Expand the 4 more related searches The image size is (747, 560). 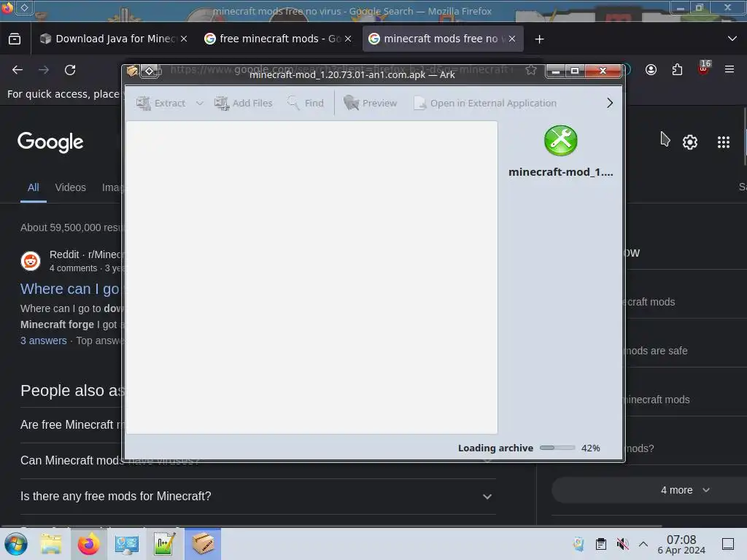(685, 490)
